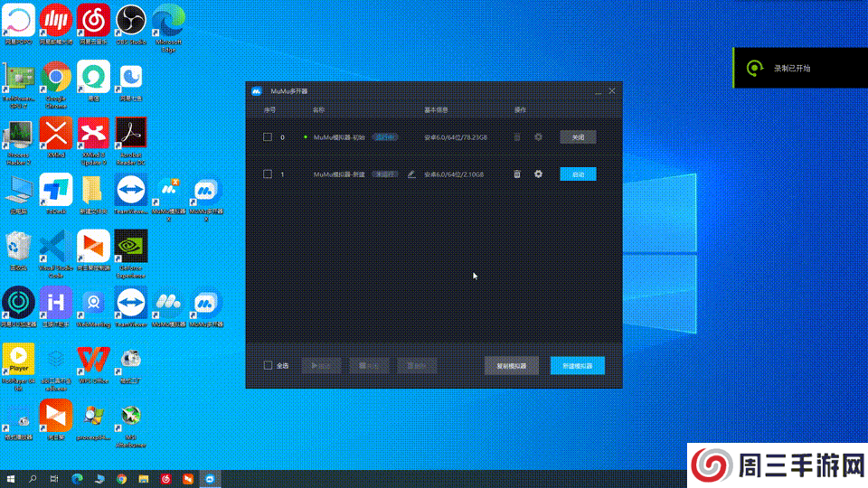Click the rename pencil icon for emulator 1

click(412, 174)
